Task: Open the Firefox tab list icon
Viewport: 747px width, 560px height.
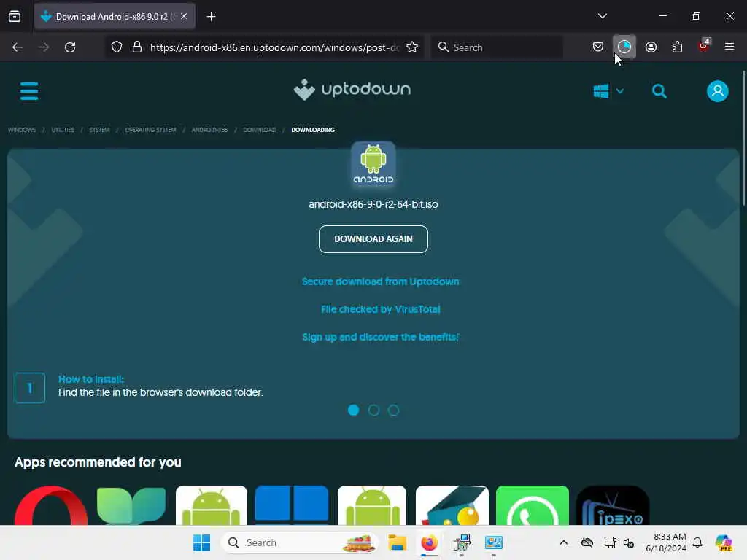Action: [x=15, y=17]
